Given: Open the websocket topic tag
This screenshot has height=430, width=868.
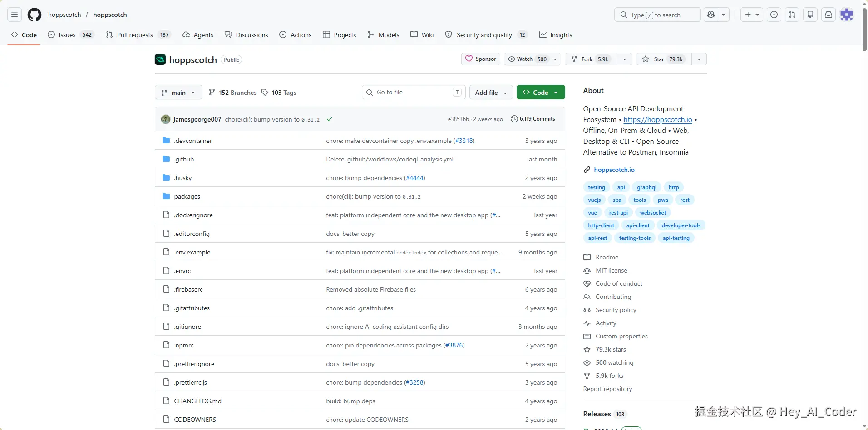Looking at the screenshot, I should 653,213.
